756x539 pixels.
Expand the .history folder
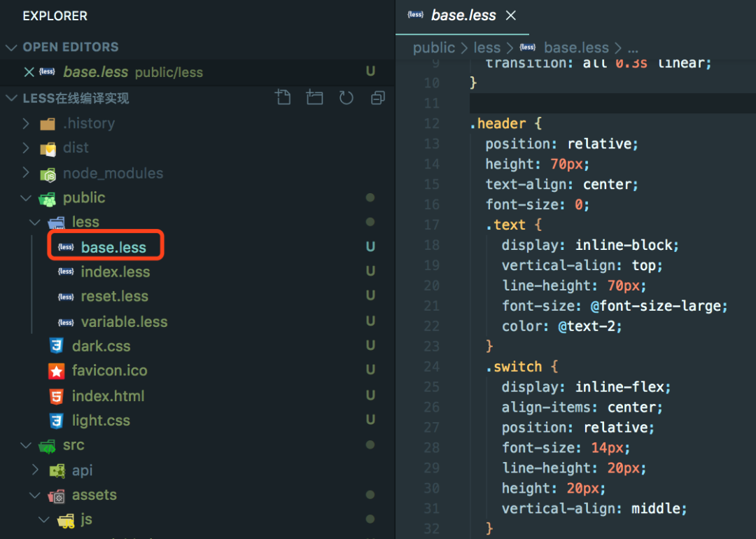tap(26, 123)
